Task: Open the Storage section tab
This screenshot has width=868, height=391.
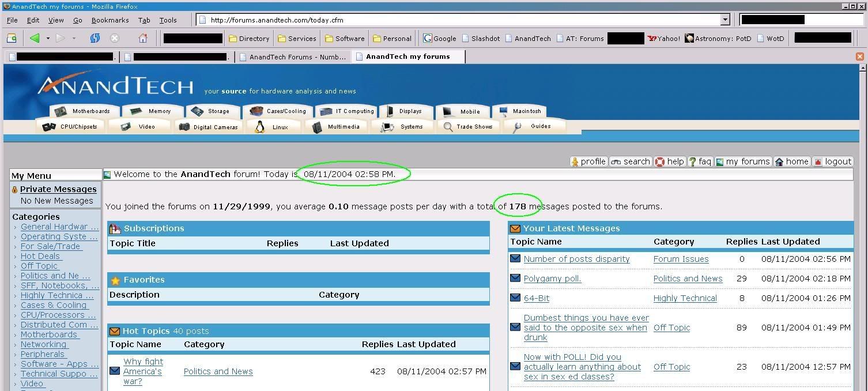Action: click(x=212, y=111)
